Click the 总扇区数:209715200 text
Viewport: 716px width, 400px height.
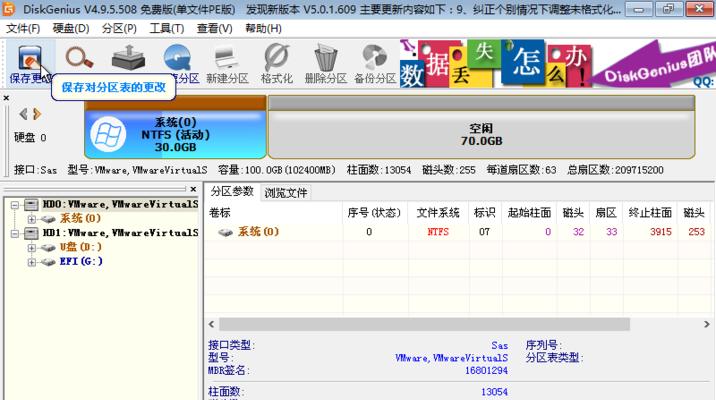click(615, 170)
